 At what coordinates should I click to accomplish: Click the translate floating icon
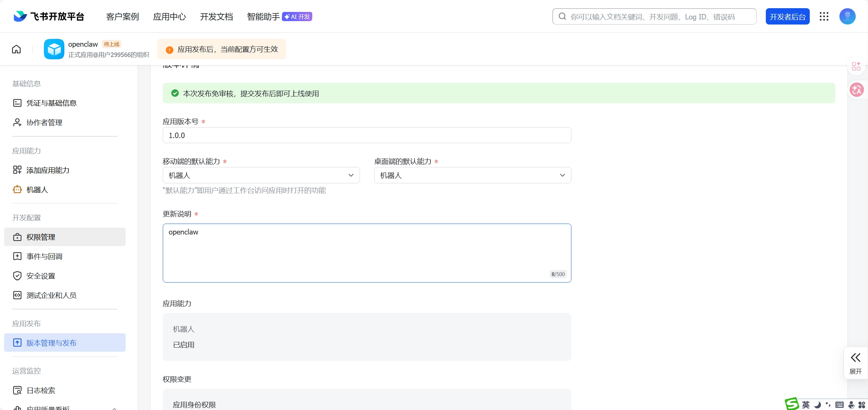pyautogui.click(x=856, y=90)
